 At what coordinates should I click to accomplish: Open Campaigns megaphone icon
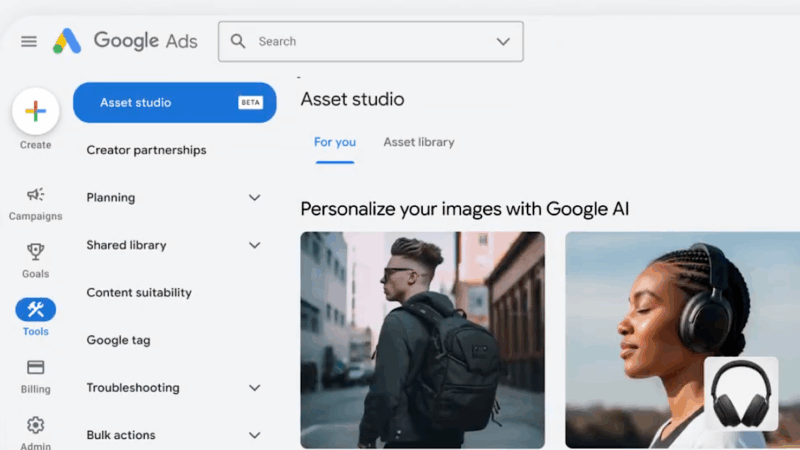click(35, 194)
